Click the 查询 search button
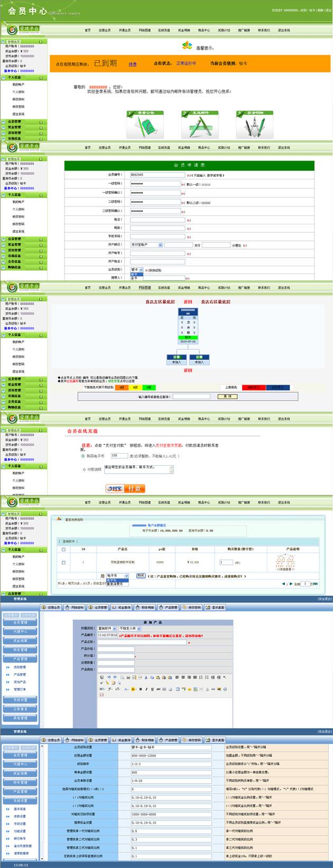 [227, 396]
